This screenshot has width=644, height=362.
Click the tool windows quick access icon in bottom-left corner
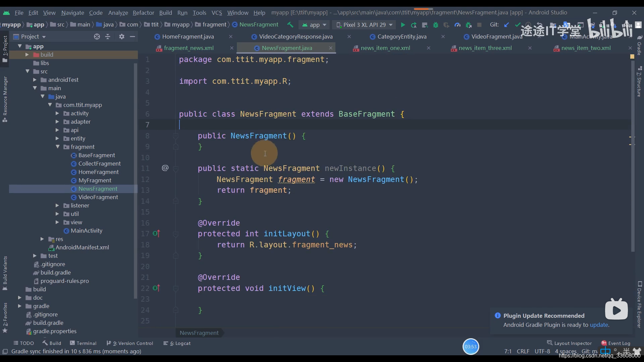5,352
